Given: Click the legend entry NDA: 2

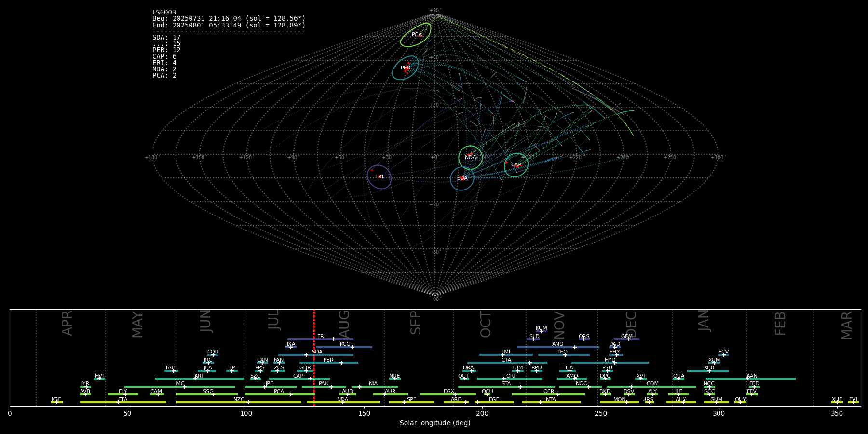Looking at the screenshot, I should click(x=164, y=69).
